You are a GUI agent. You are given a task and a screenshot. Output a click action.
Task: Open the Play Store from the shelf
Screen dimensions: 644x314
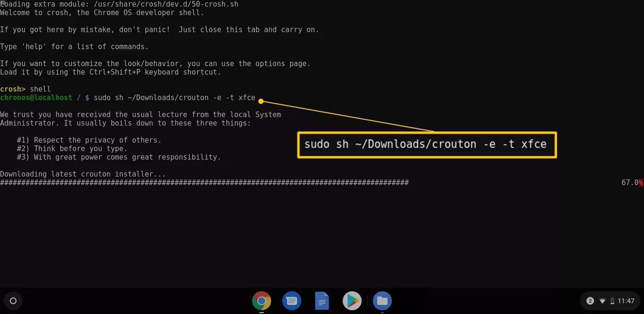point(352,301)
